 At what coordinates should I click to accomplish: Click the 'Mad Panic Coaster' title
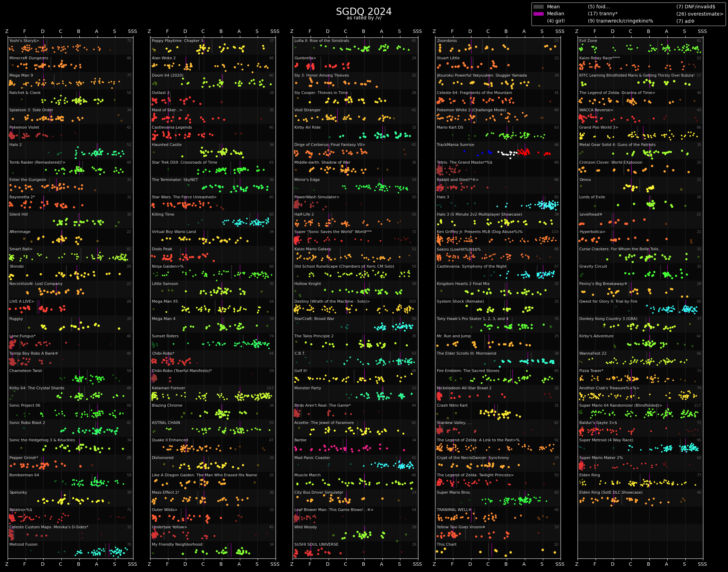[x=312, y=458]
